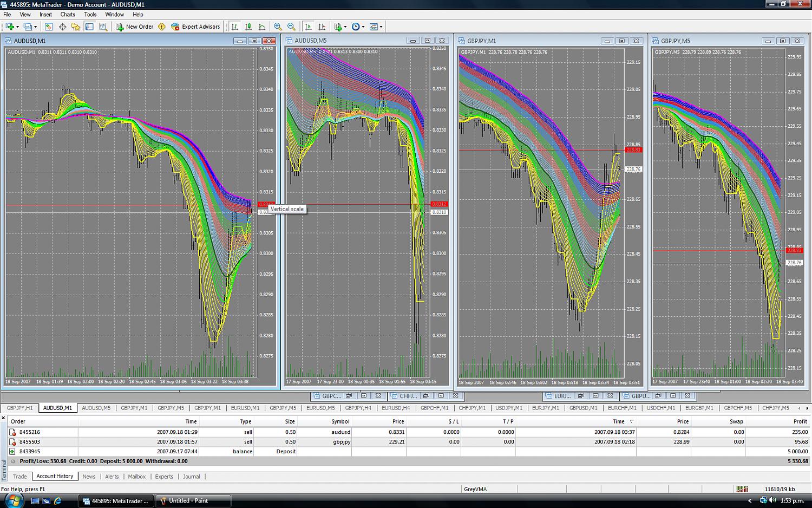Click the order 8455216 sell icon
The width and height of the screenshot is (812, 508).
coord(12,432)
